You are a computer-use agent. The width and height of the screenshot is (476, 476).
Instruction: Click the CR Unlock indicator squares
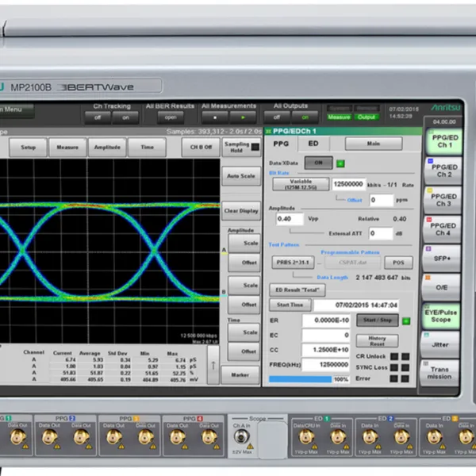pyautogui.click(x=400, y=356)
